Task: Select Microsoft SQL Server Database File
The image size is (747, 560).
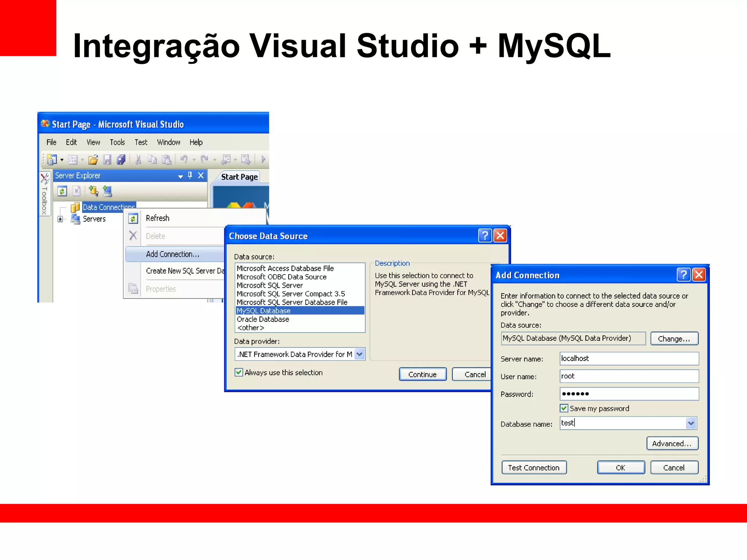Action: (x=299, y=302)
